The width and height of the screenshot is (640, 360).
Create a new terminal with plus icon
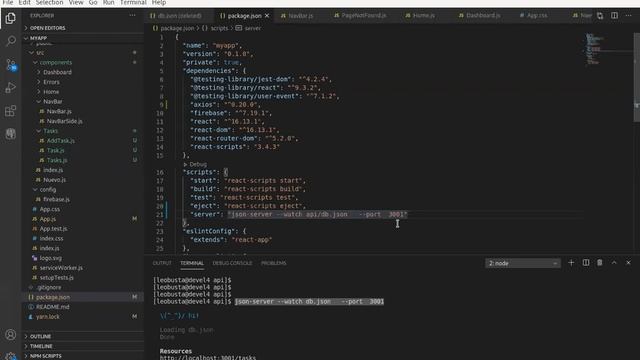[x=571, y=263]
